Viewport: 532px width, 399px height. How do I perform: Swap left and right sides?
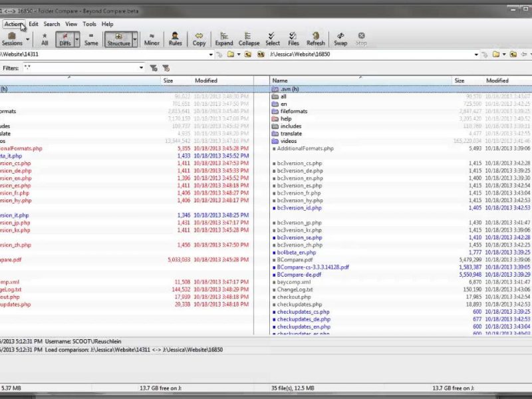click(340, 39)
